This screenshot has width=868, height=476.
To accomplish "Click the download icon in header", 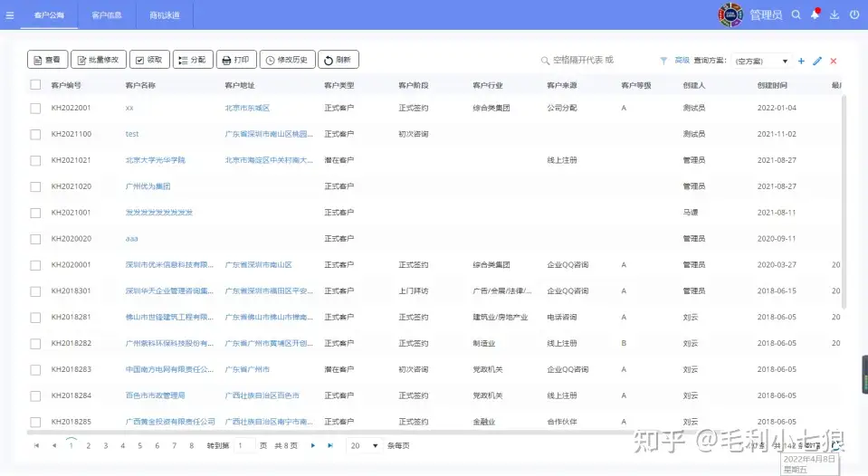I will (x=835, y=15).
